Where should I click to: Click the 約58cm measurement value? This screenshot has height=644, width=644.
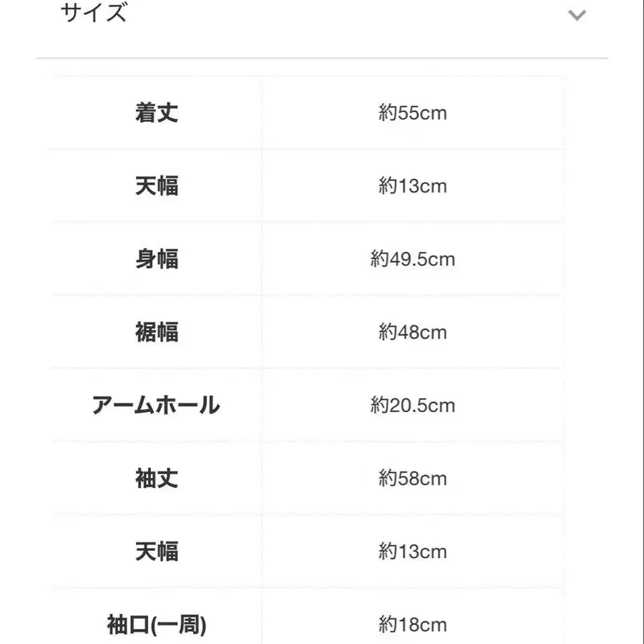414,478
